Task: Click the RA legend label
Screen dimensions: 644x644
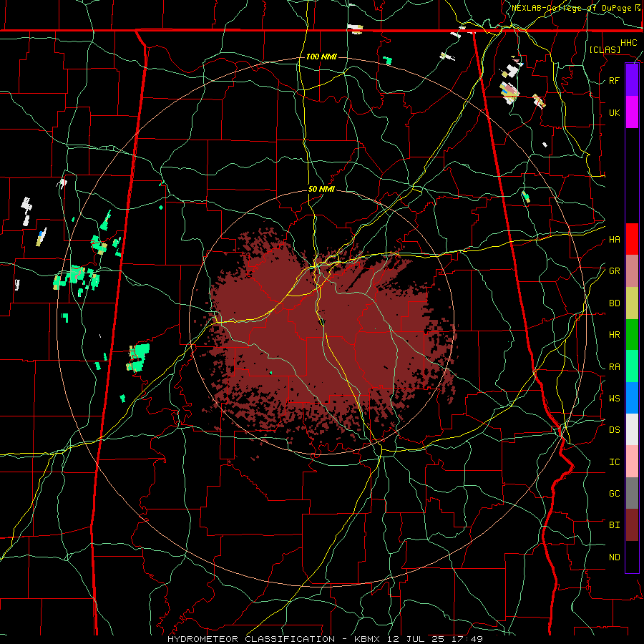Action: (615, 367)
